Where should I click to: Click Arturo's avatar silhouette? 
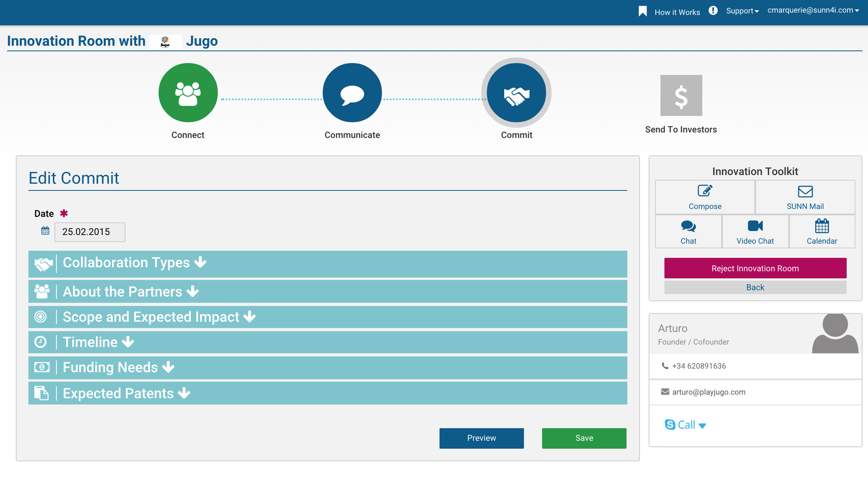(835, 334)
